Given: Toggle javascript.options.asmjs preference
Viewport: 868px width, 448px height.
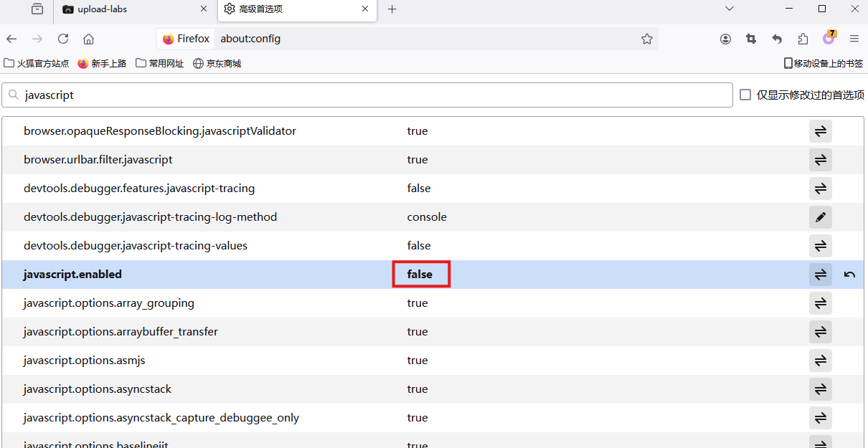Looking at the screenshot, I should (x=820, y=361).
